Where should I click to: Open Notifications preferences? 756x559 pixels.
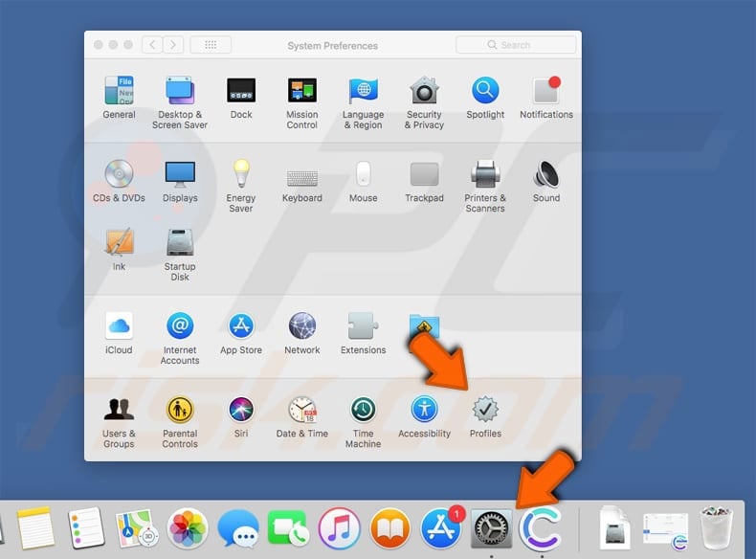(x=546, y=91)
